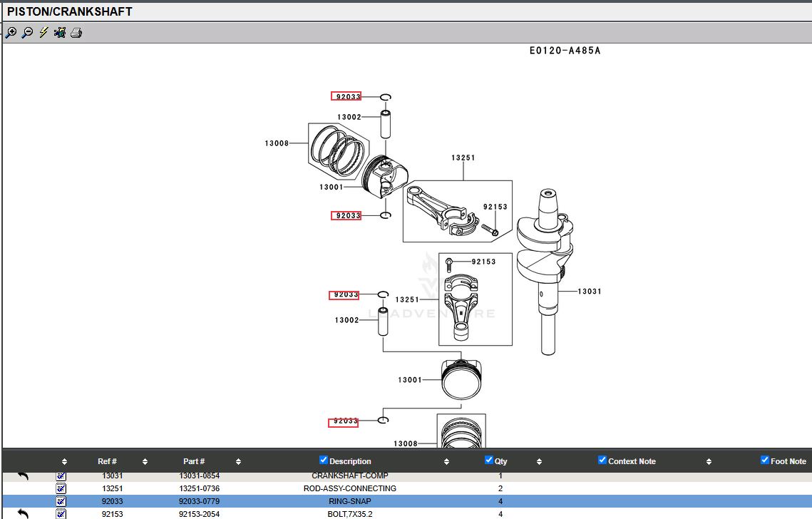Select the 13031-0854 crankshaft part number
Image resolution: width=812 pixels, height=519 pixels.
click(x=200, y=476)
